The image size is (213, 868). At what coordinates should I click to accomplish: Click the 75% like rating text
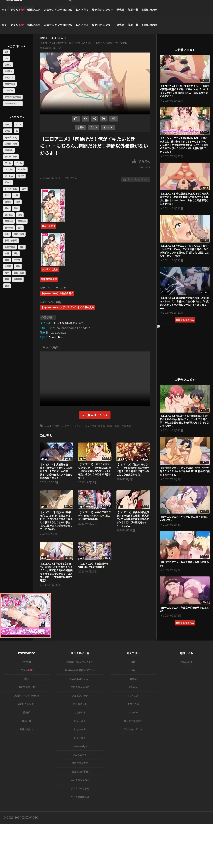coord(144,162)
